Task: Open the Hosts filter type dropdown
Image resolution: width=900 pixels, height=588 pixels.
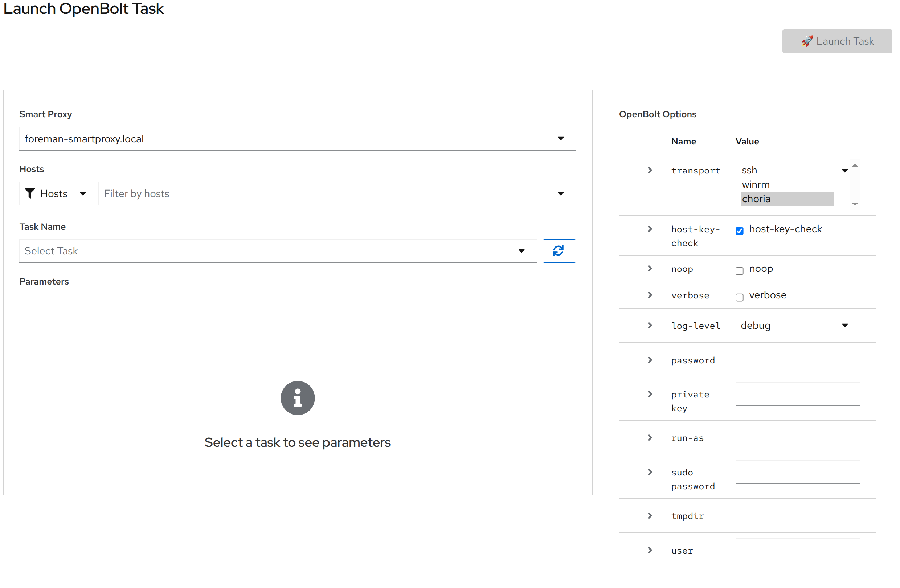Action: pyautogui.click(x=59, y=193)
